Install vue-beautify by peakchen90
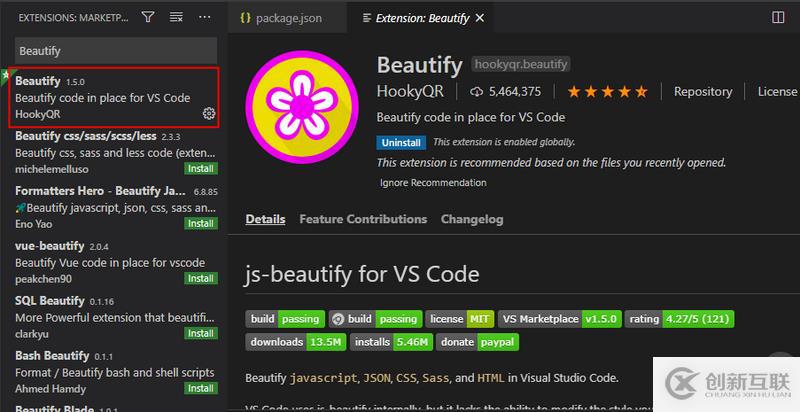The width and height of the screenshot is (800, 412). [x=201, y=278]
